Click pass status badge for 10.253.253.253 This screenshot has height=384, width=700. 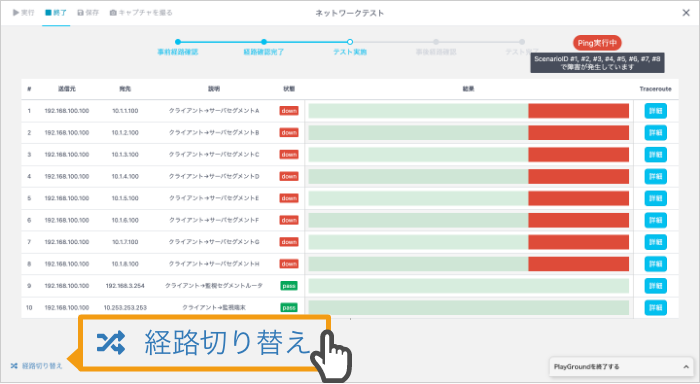point(289,308)
